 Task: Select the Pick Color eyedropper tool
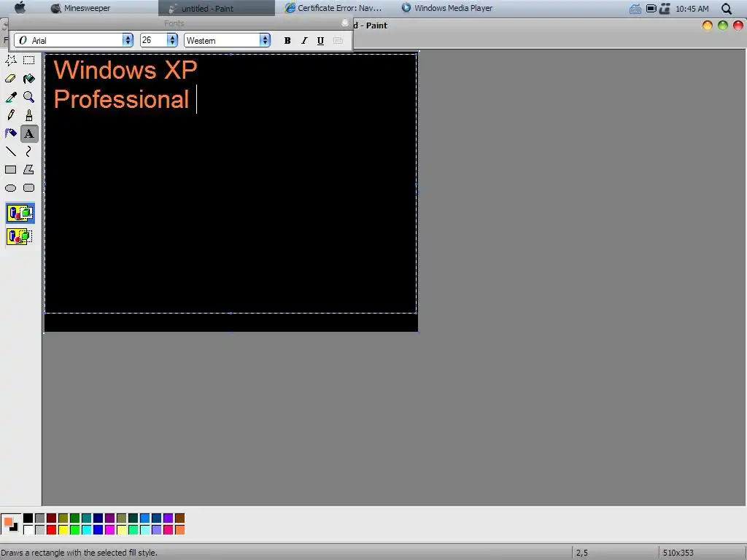pos(10,97)
